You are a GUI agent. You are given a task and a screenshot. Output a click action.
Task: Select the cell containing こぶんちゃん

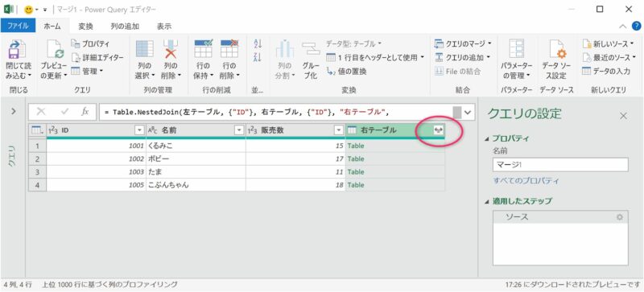coord(196,185)
